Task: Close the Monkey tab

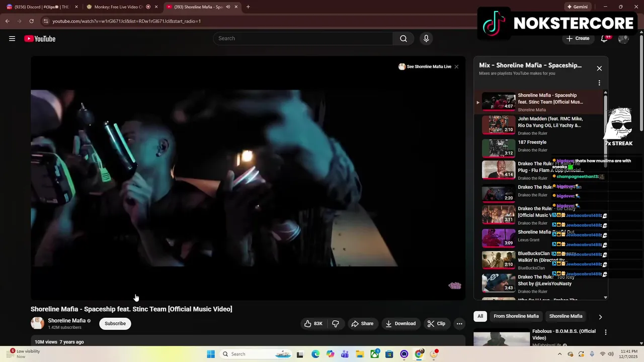Action: pyautogui.click(x=156, y=7)
